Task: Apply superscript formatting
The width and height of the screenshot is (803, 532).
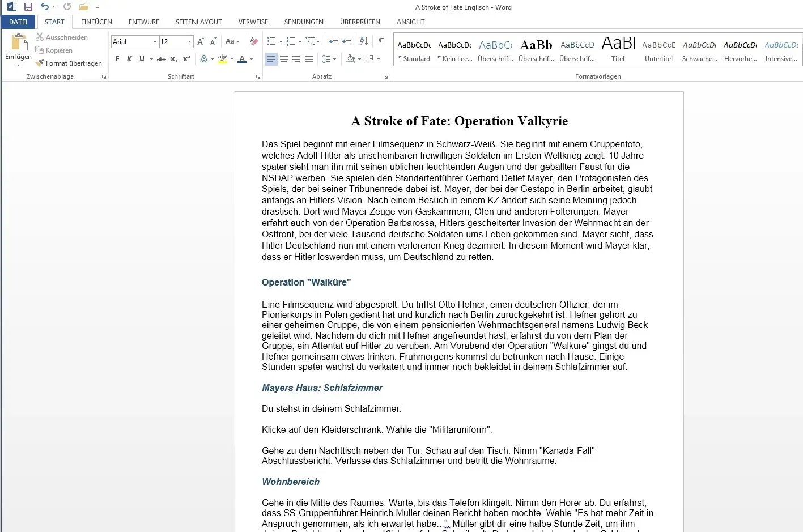Action: point(186,59)
